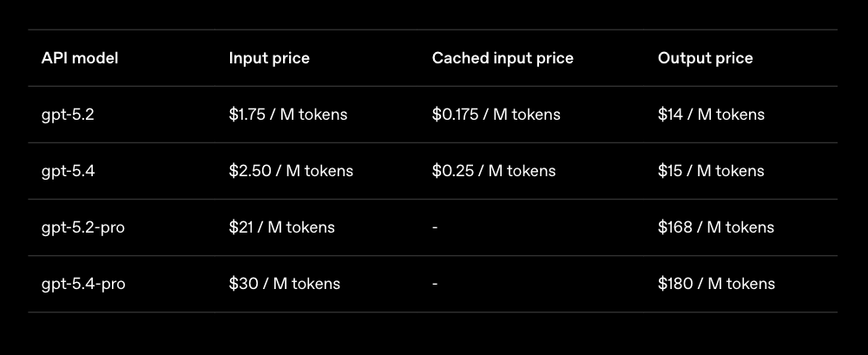Screen dimensions: 868x355
Task: Click the Input price column header
Action: click(269, 58)
